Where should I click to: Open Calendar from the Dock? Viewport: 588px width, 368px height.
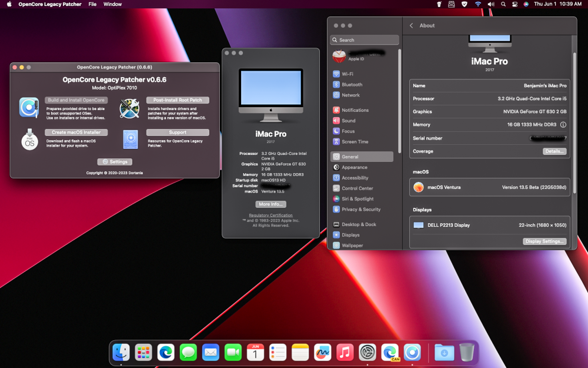(255, 353)
